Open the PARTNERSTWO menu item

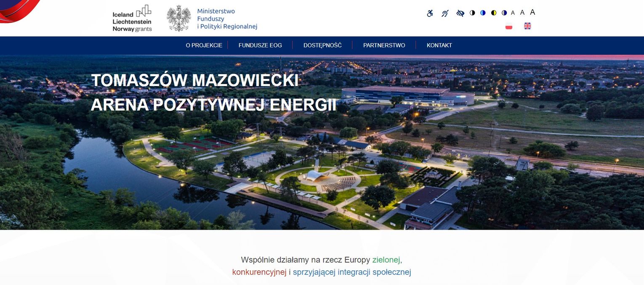(384, 46)
